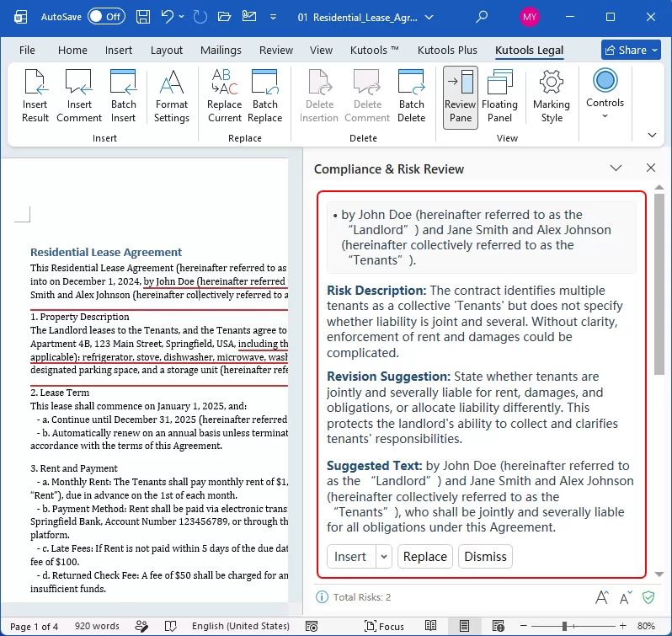Viewport: 672px width, 636px height.
Task: Click the Total Risks info icon
Action: (322, 597)
